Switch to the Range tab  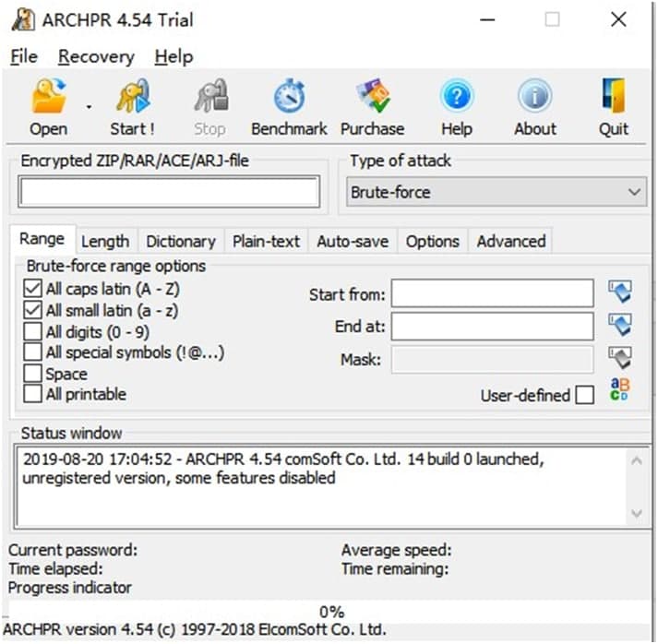coord(42,239)
